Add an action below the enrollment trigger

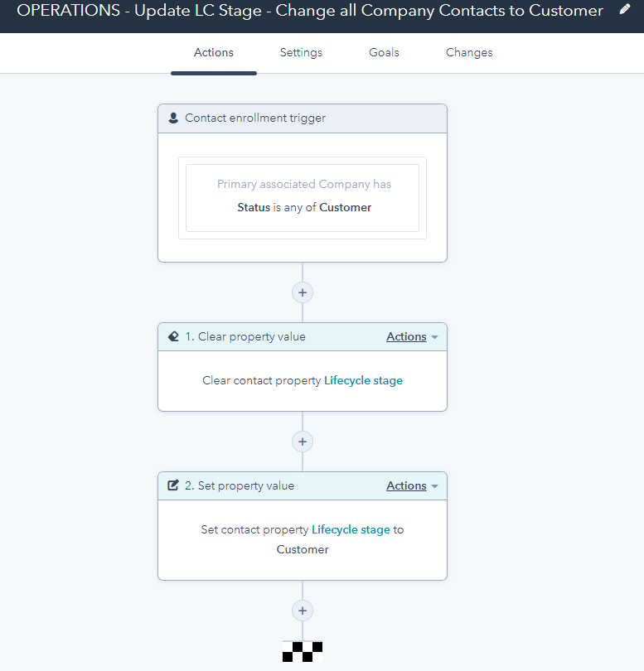[302, 292]
